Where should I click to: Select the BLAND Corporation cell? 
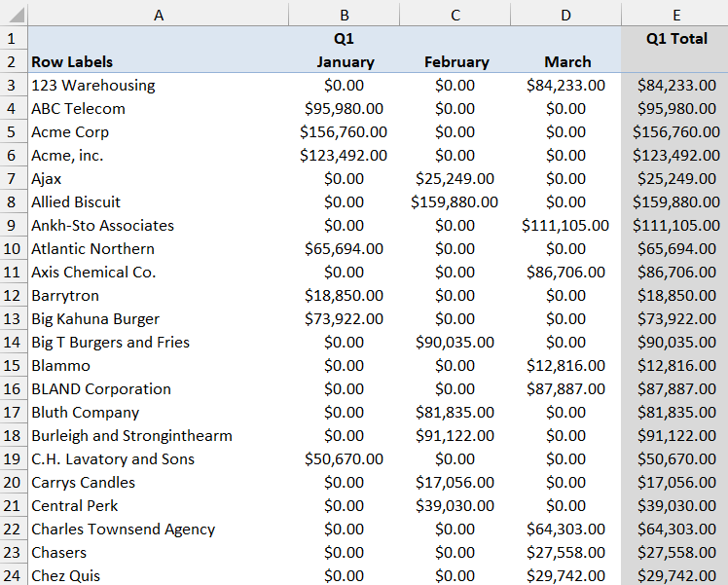click(x=159, y=389)
